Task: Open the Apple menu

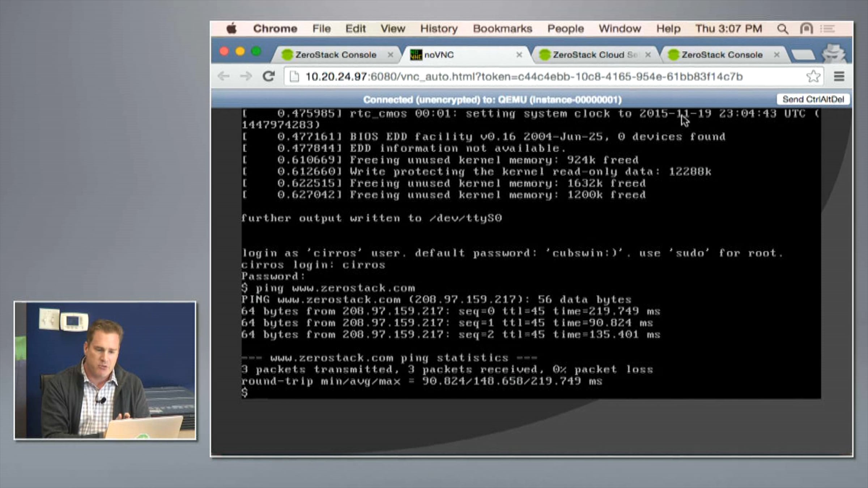Action: [x=231, y=28]
